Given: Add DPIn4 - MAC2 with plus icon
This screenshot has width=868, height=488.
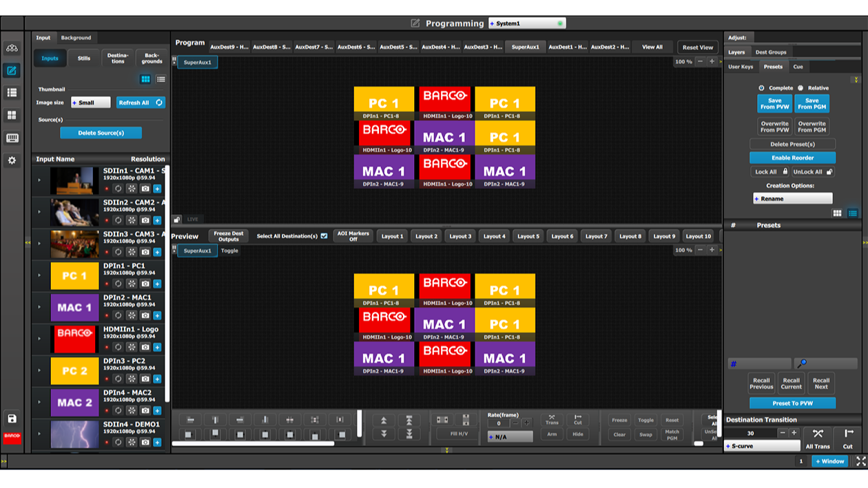Looking at the screenshot, I should (157, 410).
